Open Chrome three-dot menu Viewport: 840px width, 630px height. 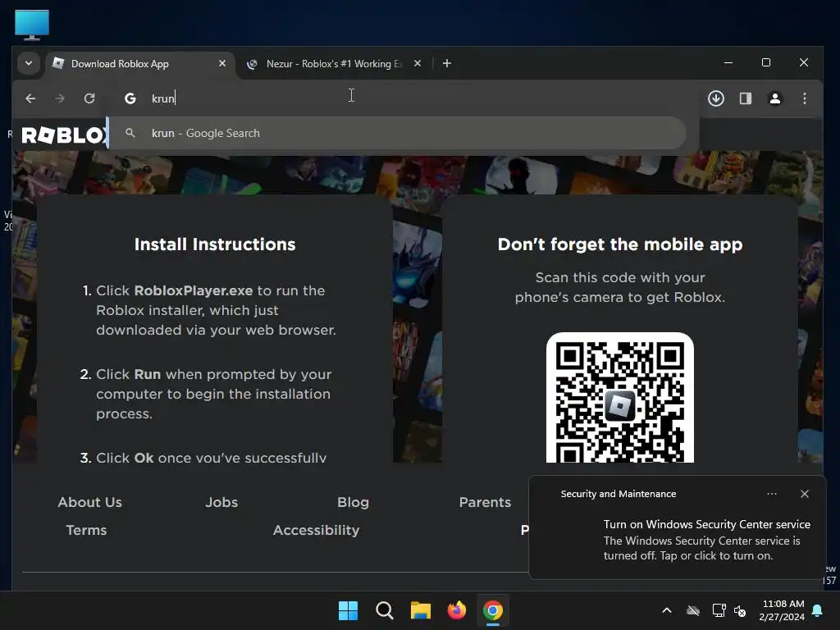[804, 98]
